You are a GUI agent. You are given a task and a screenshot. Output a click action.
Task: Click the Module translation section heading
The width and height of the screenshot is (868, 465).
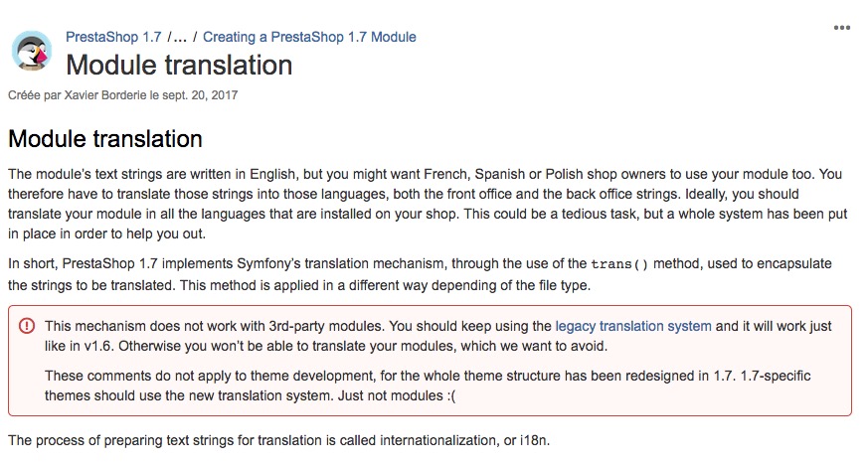click(x=105, y=138)
